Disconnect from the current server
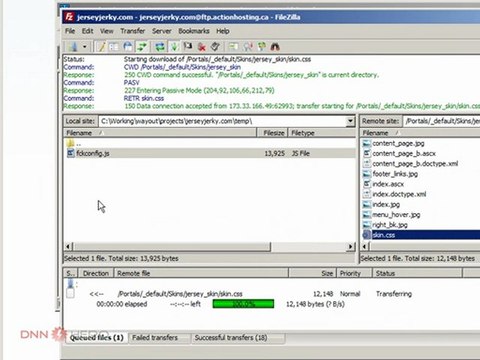This screenshot has height=360, width=480. (x=202, y=47)
